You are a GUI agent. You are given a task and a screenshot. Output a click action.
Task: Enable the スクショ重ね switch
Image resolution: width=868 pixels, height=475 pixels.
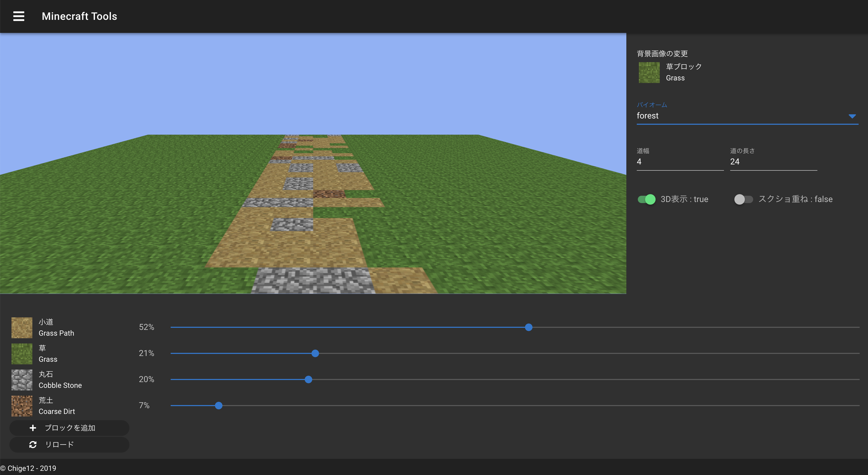(x=743, y=199)
